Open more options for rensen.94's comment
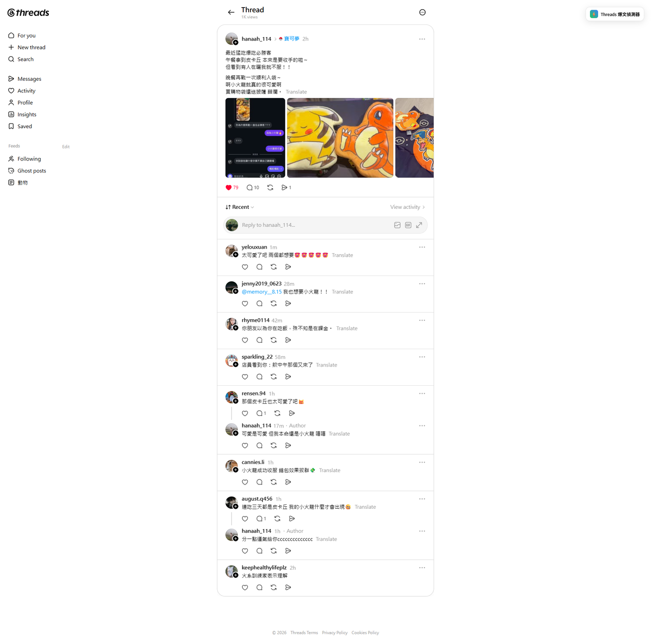Screen dimensions: 651x644 (x=422, y=393)
